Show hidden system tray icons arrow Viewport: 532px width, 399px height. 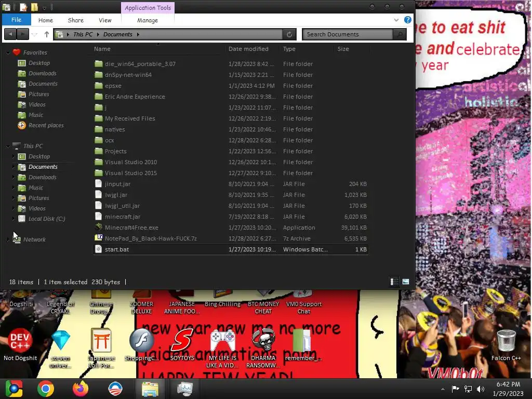click(443, 389)
